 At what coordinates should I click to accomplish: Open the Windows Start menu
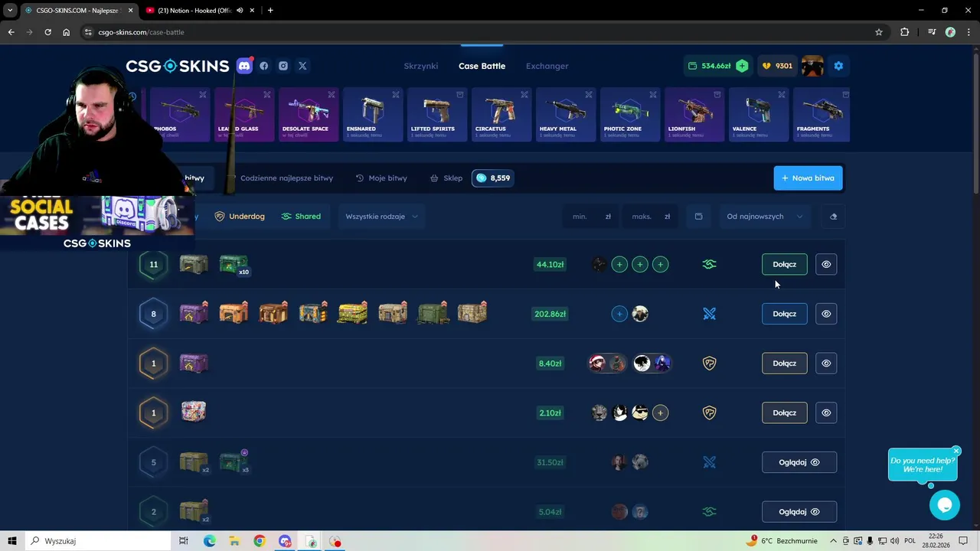[12, 541]
